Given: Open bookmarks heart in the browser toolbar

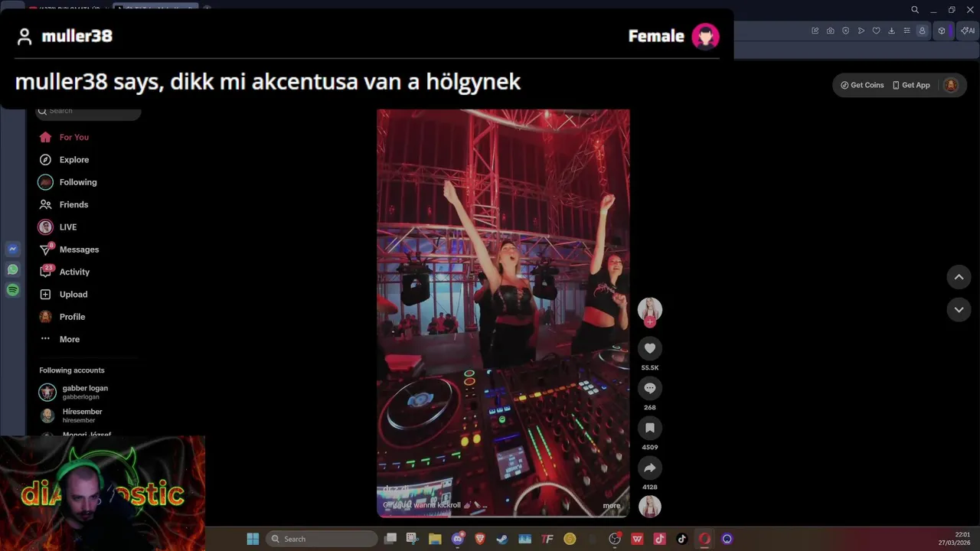Looking at the screenshot, I should [x=877, y=31].
